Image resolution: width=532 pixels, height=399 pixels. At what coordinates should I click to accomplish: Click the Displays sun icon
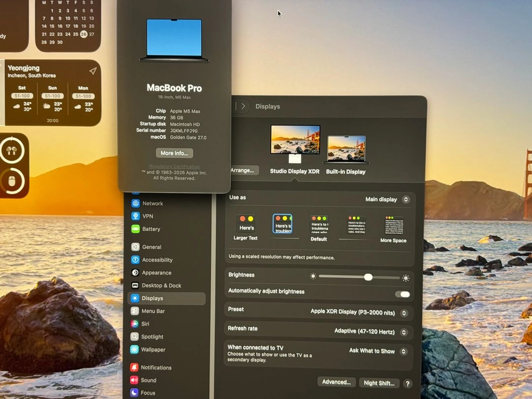tap(135, 298)
